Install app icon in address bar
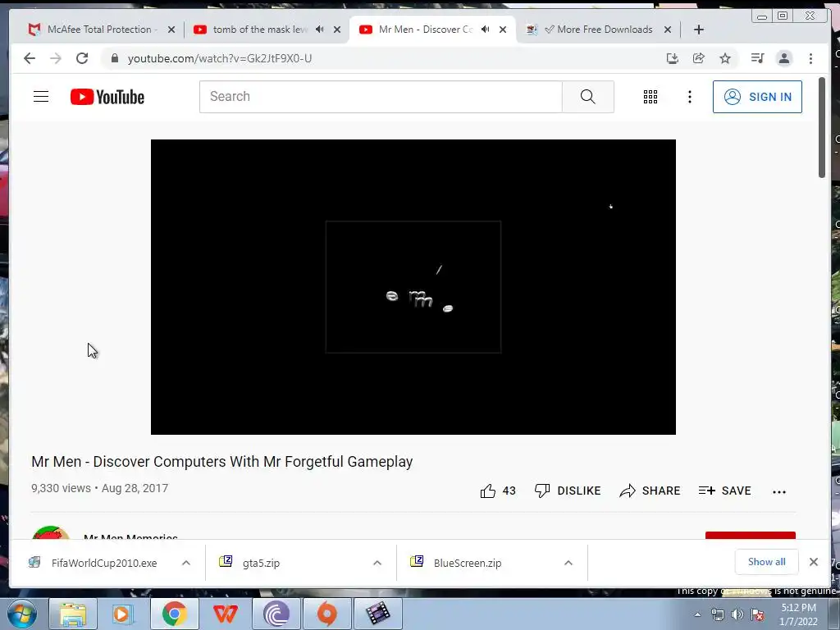This screenshot has height=630, width=840. click(x=673, y=58)
